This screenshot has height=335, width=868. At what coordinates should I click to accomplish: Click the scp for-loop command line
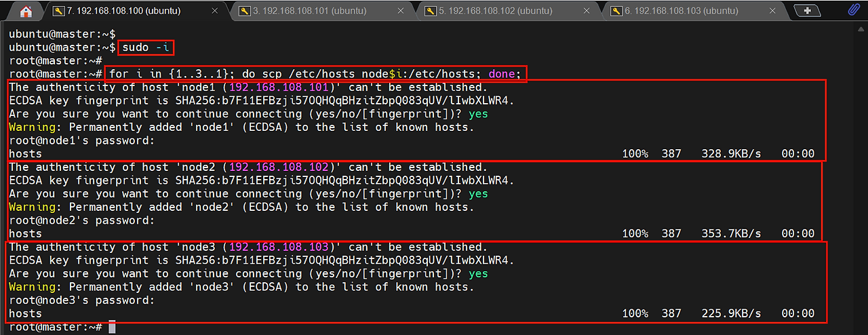[315, 74]
